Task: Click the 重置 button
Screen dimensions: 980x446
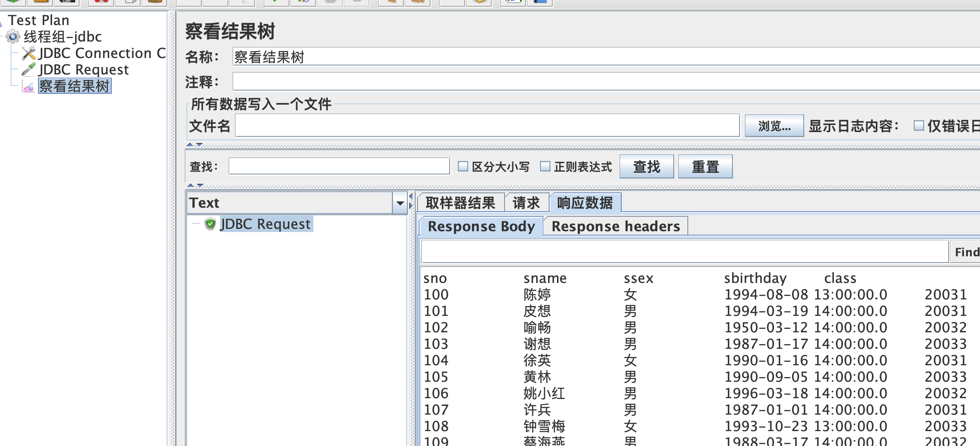Action: click(705, 167)
